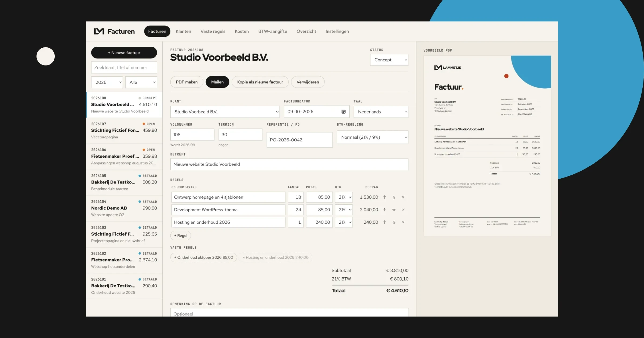Move the Development WordPress-thema line up
644x338 pixels.
(x=385, y=210)
